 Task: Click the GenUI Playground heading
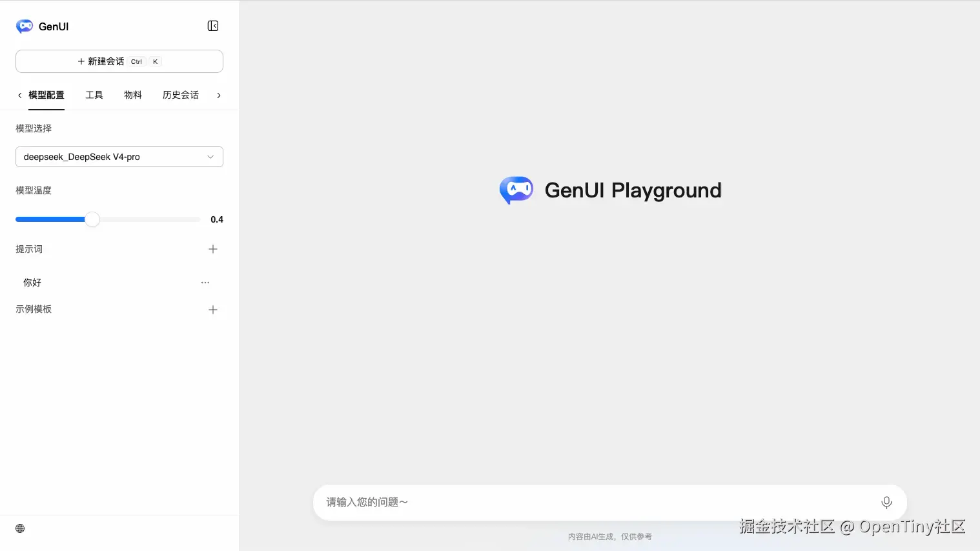[633, 190]
